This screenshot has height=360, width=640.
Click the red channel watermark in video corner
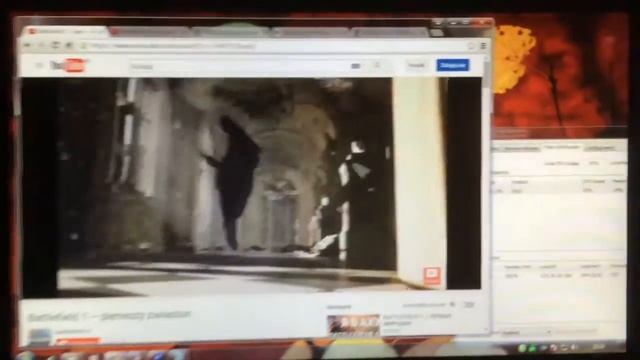coord(432,276)
